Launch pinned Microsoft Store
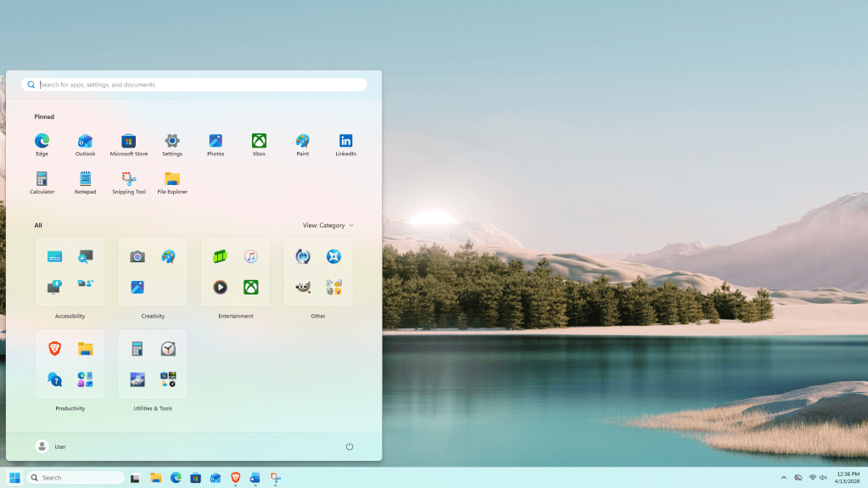Image resolution: width=868 pixels, height=488 pixels. click(128, 145)
